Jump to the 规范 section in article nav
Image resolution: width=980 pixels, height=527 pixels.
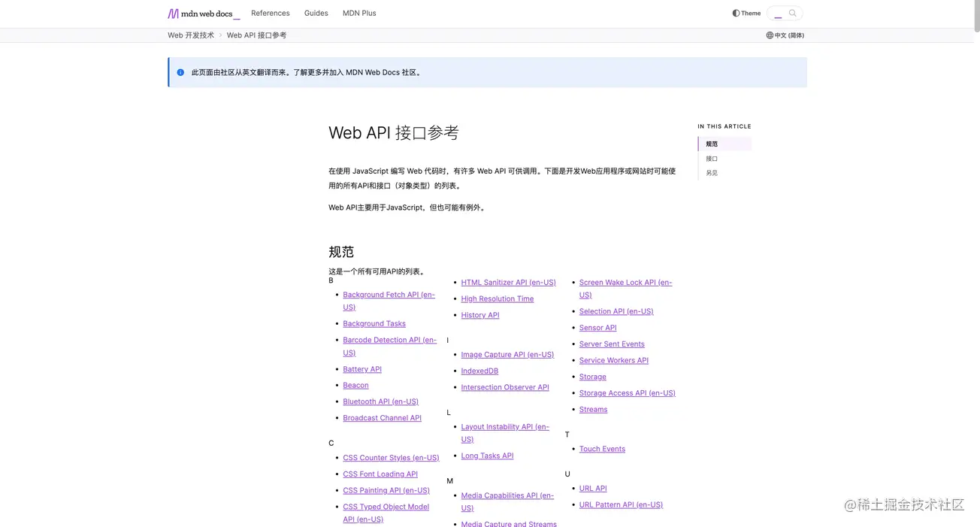[724, 144]
